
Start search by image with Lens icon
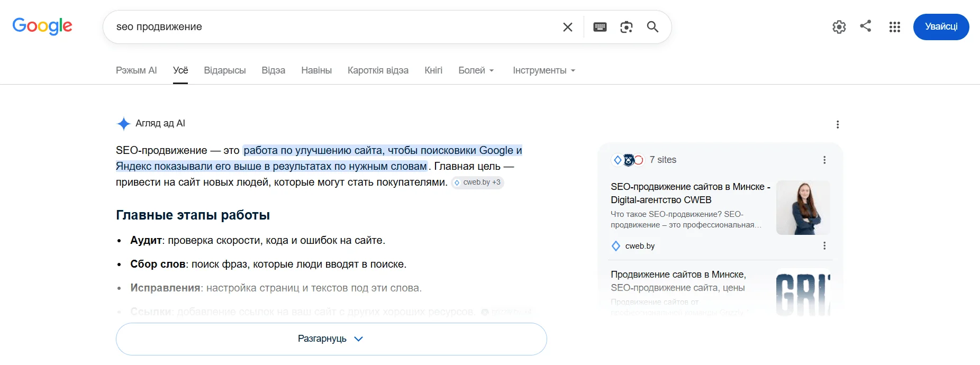click(627, 27)
